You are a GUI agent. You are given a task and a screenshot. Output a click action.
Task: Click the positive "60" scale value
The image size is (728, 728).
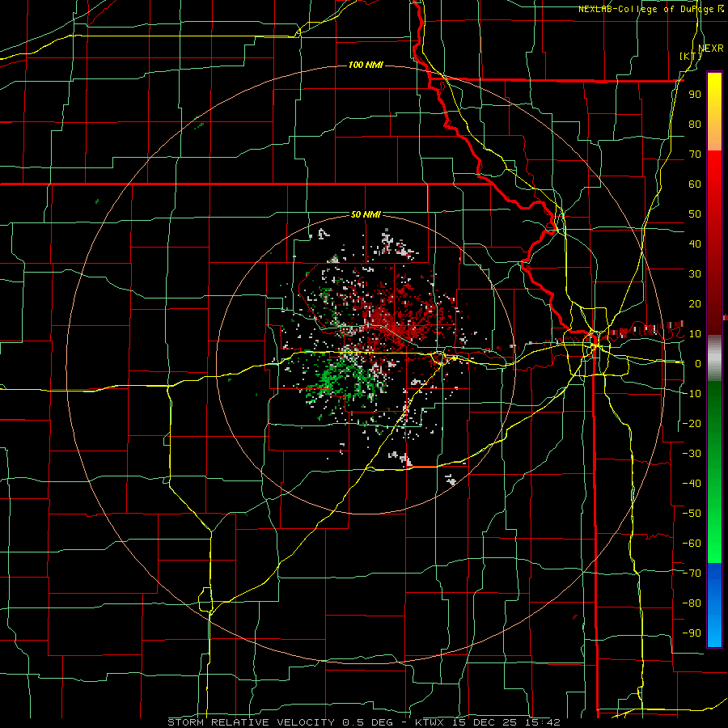(695, 184)
